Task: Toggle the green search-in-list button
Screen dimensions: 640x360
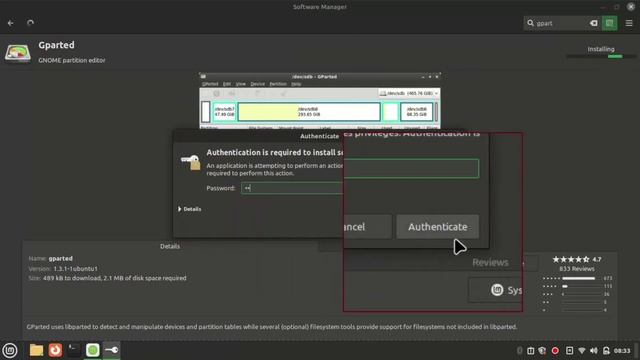Action: [x=609, y=23]
